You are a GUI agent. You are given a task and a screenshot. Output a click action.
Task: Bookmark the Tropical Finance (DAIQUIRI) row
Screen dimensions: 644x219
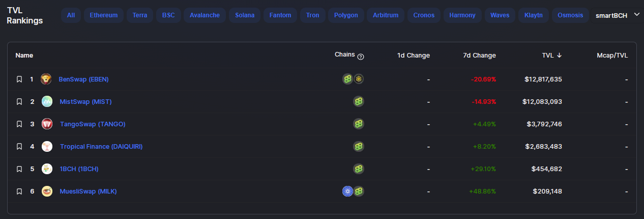pos(19,147)
